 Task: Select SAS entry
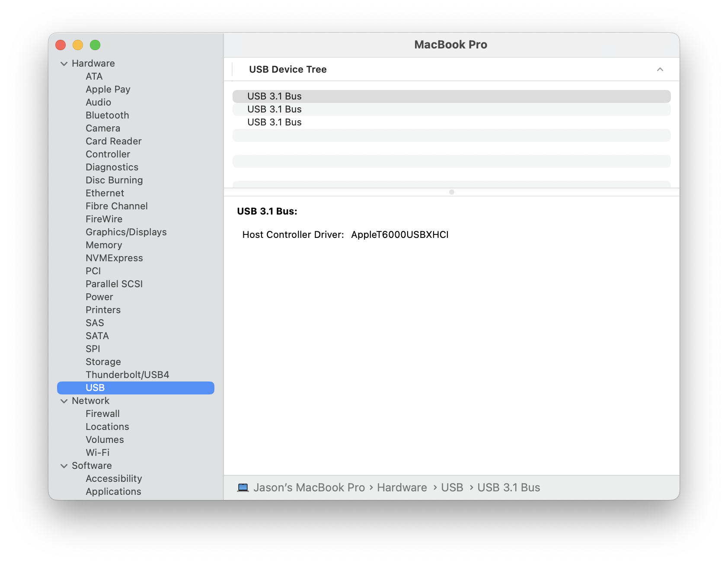click(x=95, y=323)
